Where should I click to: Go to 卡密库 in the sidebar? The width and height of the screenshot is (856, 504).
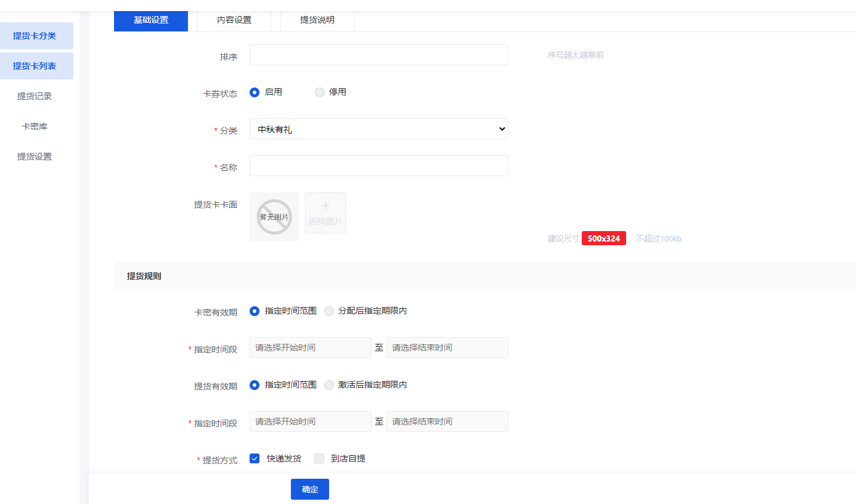[35, 126]
